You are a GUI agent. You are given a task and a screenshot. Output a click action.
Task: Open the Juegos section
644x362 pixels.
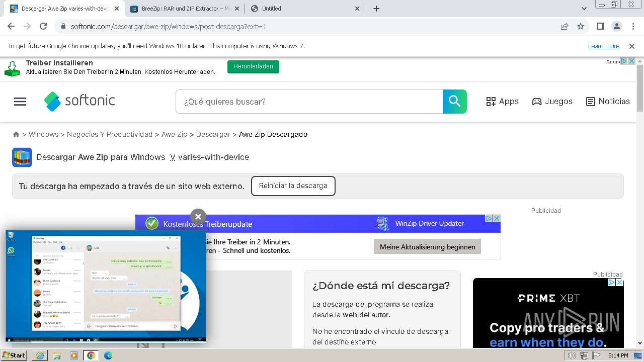click(x=552, y=102)
